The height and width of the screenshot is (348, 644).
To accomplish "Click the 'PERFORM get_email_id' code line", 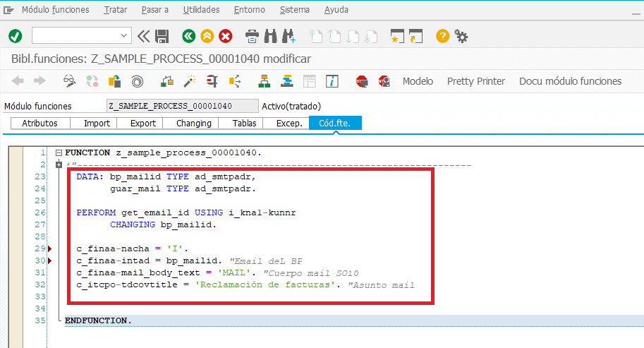I will [186, 213].
